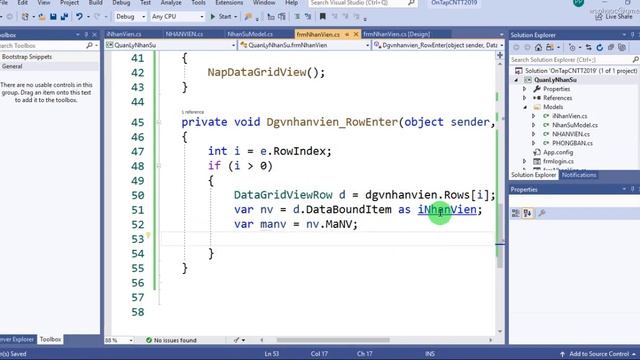The width and height of the screenshot is (640, 360).
Task: Expand the PHONGBAN.cs file node
Action: (533, 143)
